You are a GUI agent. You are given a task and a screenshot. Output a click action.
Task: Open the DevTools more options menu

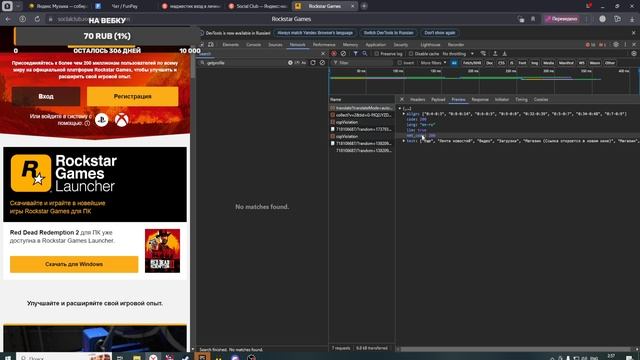625,44
